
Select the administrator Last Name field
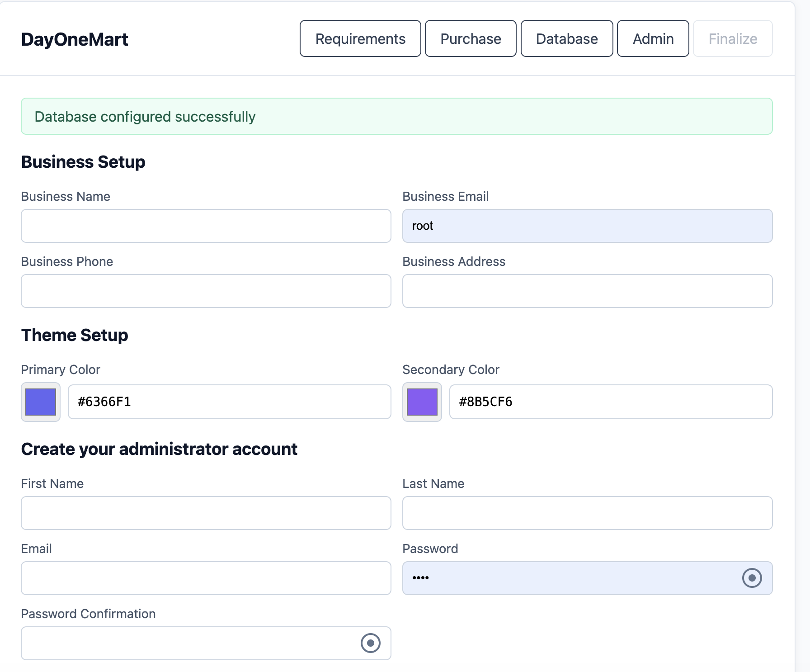(x=587, y=513)
